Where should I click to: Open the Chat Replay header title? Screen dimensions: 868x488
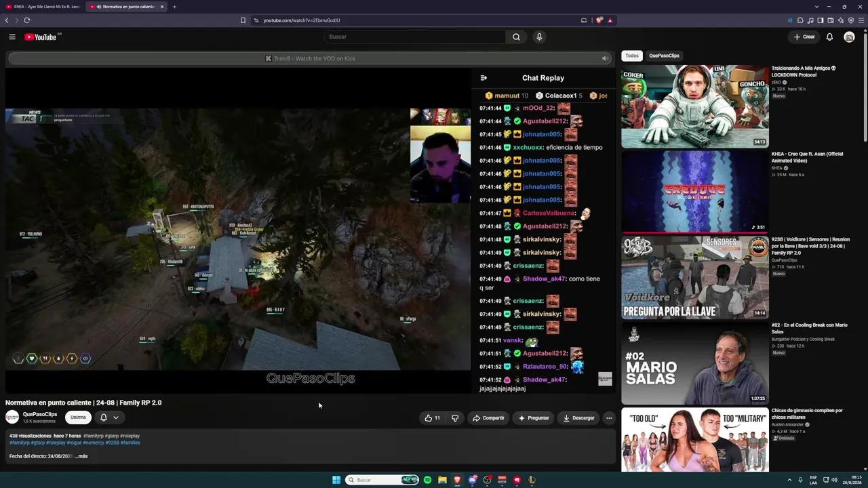click(543, 78)
